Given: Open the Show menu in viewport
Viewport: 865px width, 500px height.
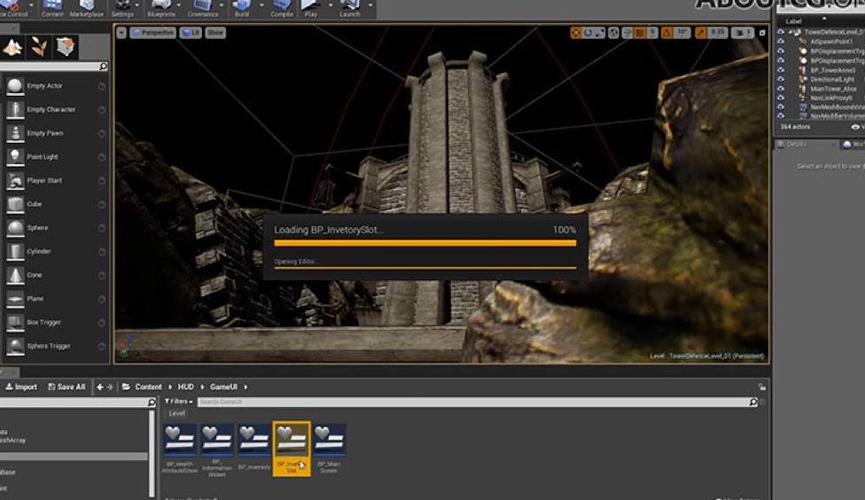Looking at the screenshot, I should [x=215, y=33].
